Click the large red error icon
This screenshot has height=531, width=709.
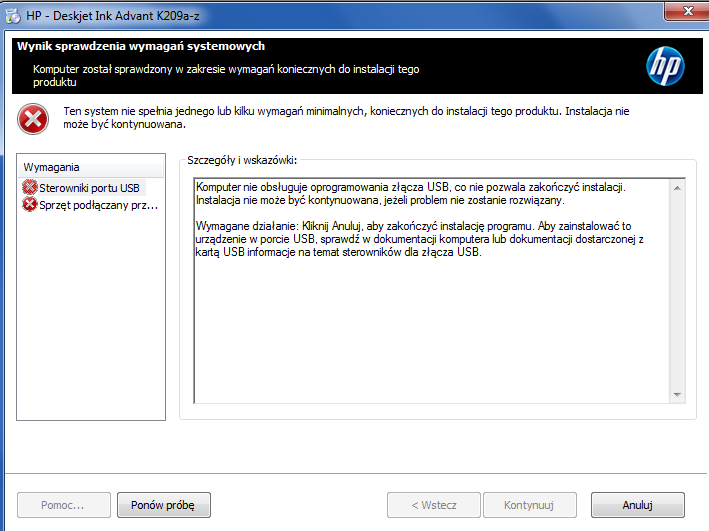coord(33,119)
